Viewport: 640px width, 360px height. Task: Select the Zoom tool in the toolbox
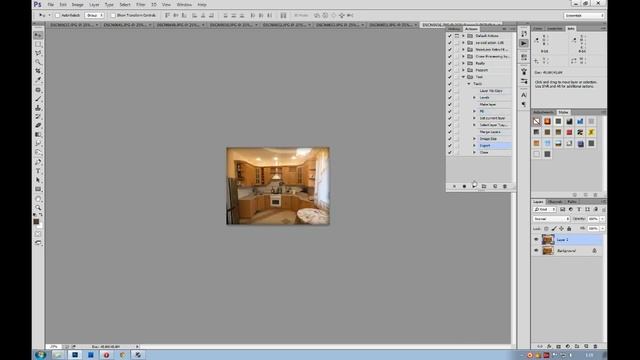38,207
